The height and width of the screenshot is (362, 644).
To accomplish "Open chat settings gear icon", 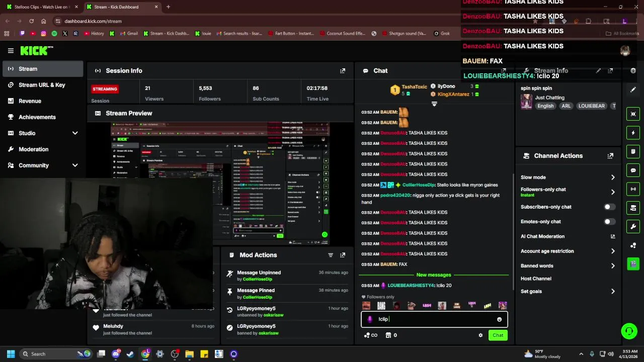I will (x=480, y=335).
